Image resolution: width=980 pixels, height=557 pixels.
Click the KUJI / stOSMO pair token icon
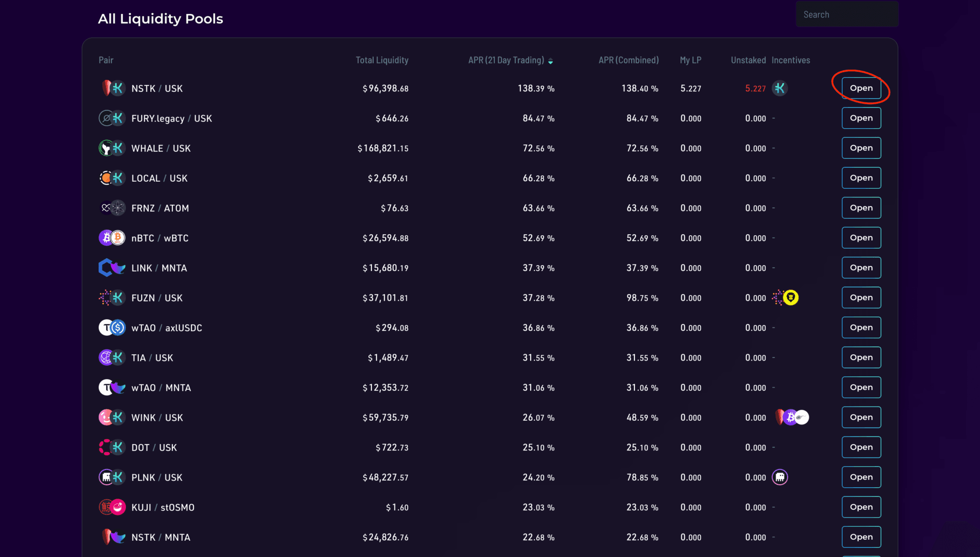point(112,507)
